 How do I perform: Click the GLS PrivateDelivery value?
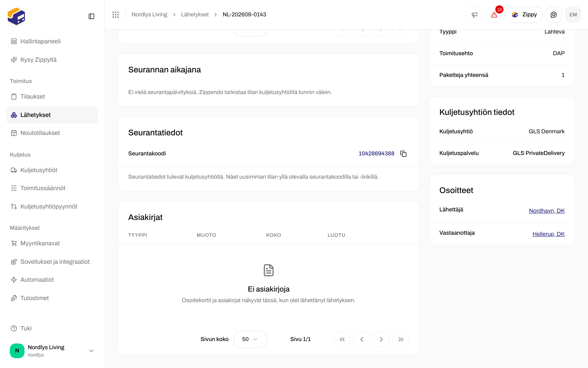tap(539, 153)
